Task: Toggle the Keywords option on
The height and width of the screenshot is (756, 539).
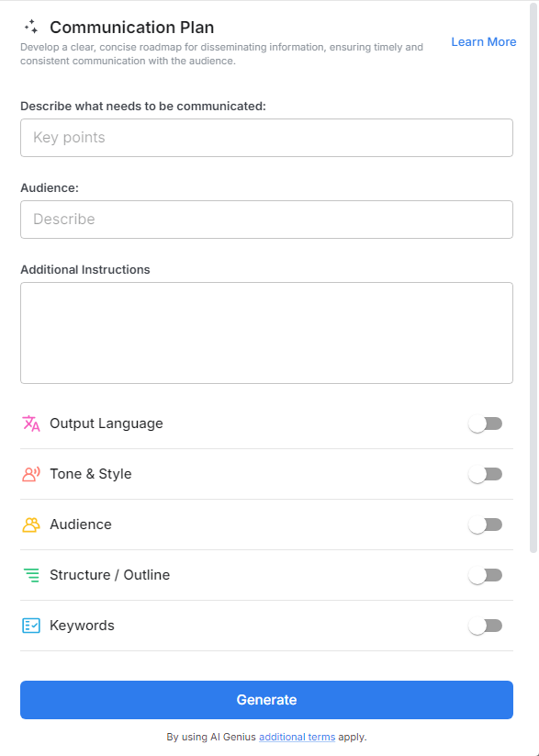Action: 486,626
